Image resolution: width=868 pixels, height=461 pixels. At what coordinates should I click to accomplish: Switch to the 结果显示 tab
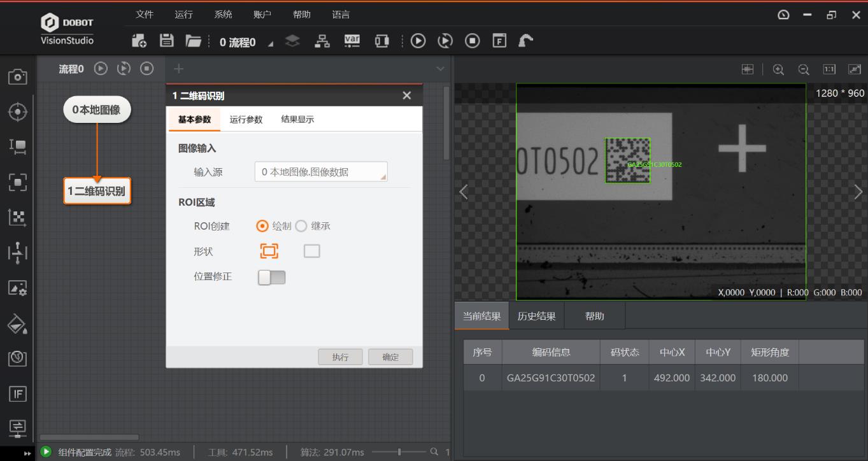click(297, 119)
